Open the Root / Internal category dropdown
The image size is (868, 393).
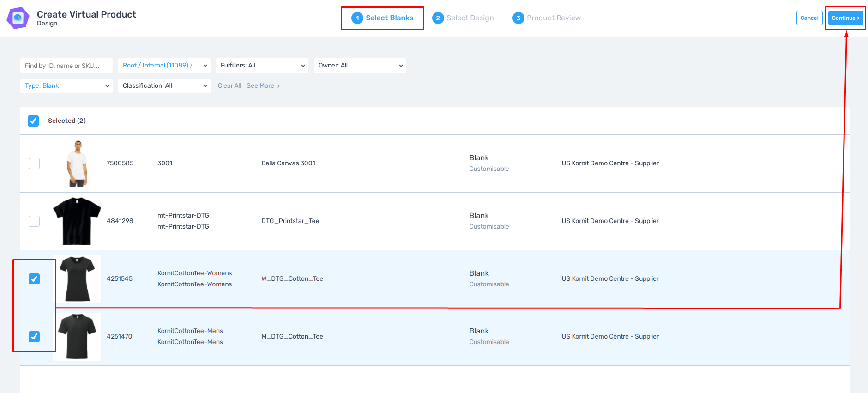164,66
